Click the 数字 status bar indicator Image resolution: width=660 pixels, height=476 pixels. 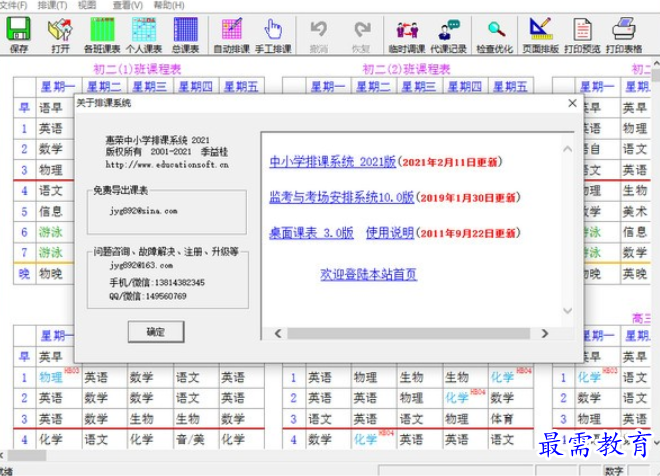614,471
